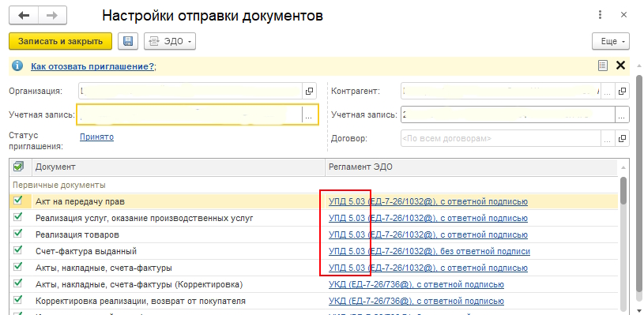Open УКД link for Акты (Корректировка) row
The width and height of the screenshot is (644, 315).
[416, 284]
